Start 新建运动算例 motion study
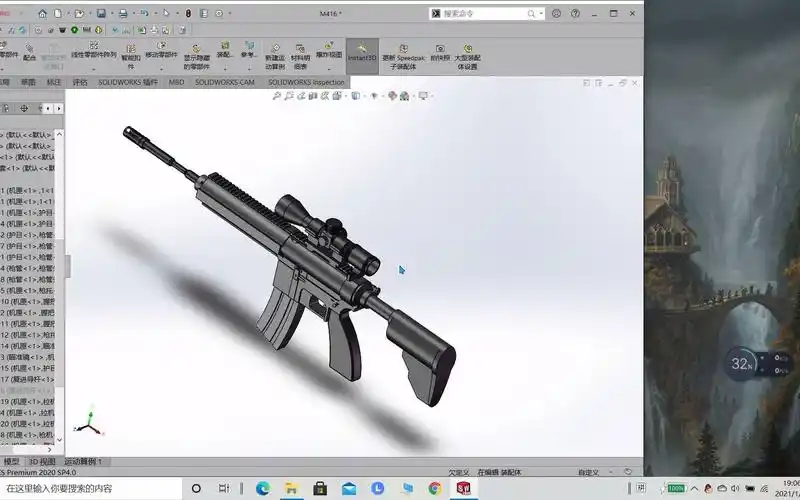This screenshot has height=500, width=800. coord(275,57)
